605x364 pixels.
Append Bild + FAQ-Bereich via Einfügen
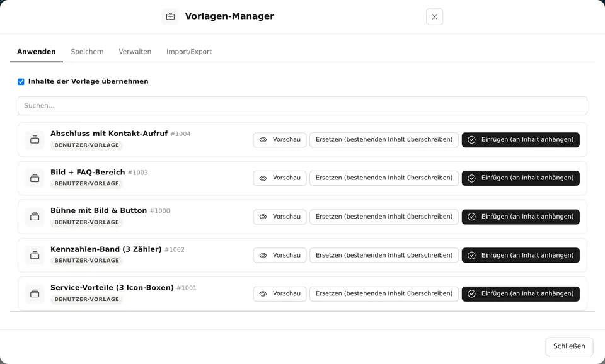[521, 178]
